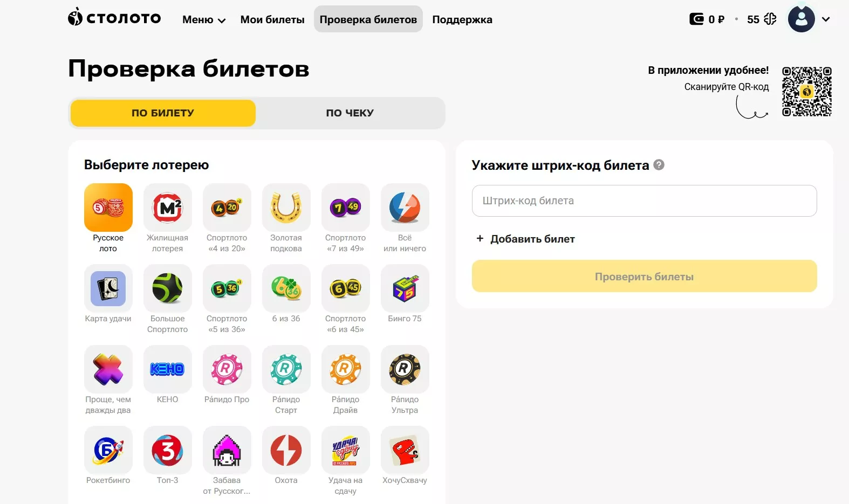Focus the Штрих-код билета input field
This screenshot has height=504, width=849.
[644, 201]
